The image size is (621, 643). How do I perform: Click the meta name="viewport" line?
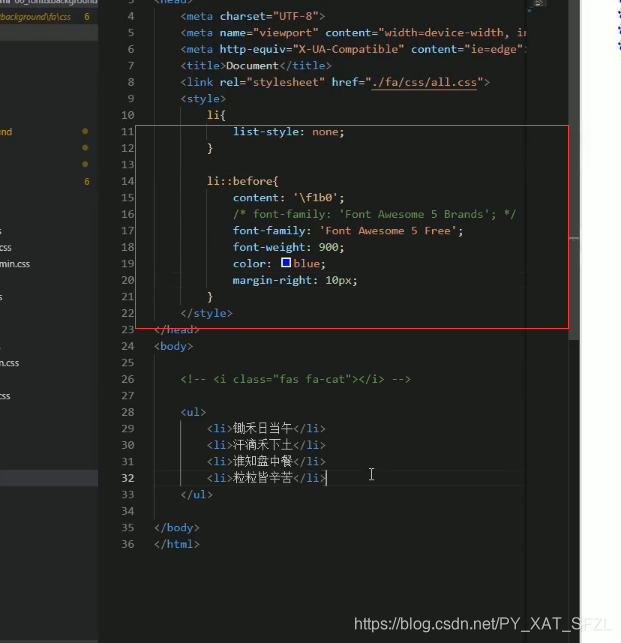click(x=353, y=33)
